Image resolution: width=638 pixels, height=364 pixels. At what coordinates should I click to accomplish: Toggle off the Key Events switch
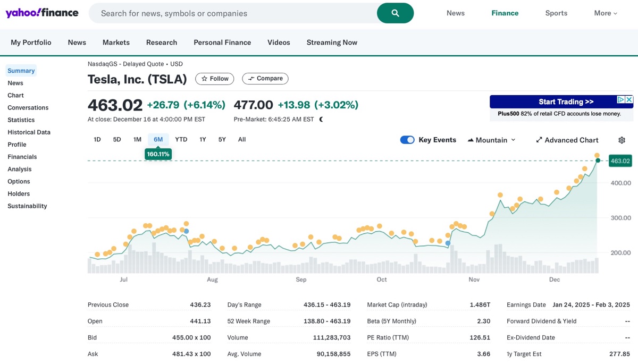coord(407,140)
